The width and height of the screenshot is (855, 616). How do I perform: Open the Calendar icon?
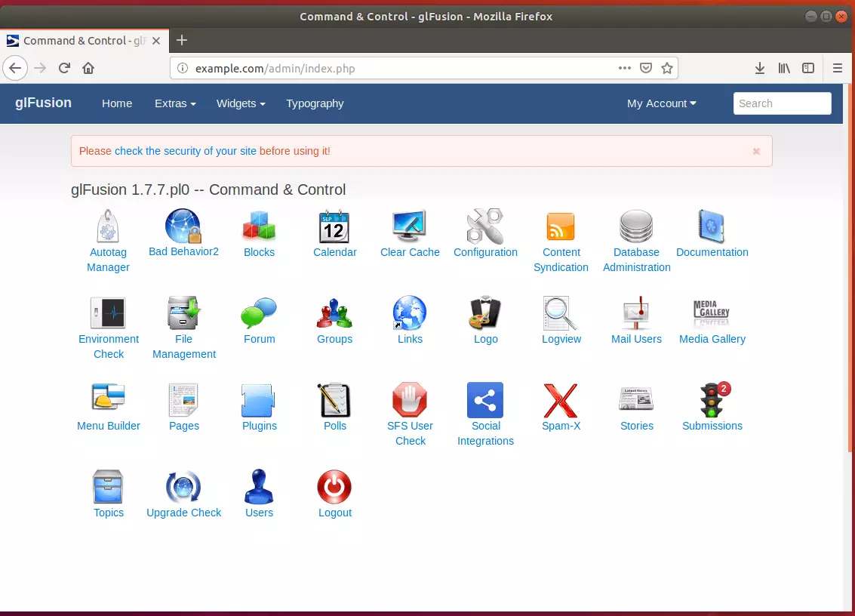[x=334, y=226]
